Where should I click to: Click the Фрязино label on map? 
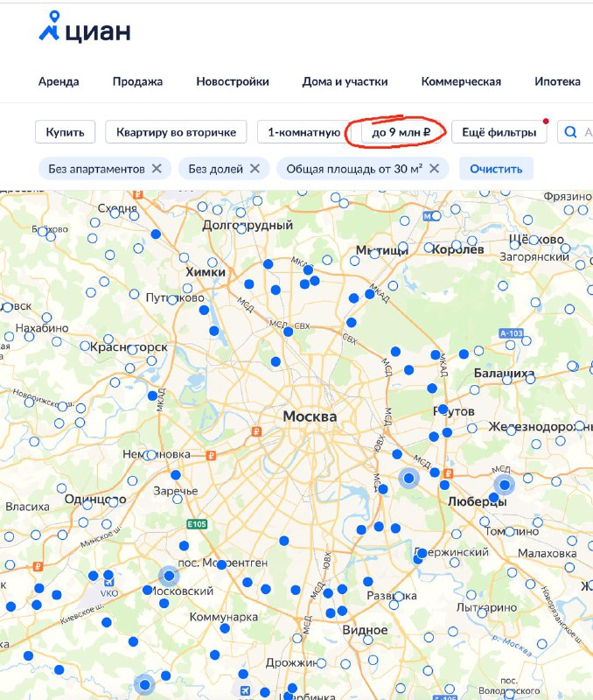[567, 196]
